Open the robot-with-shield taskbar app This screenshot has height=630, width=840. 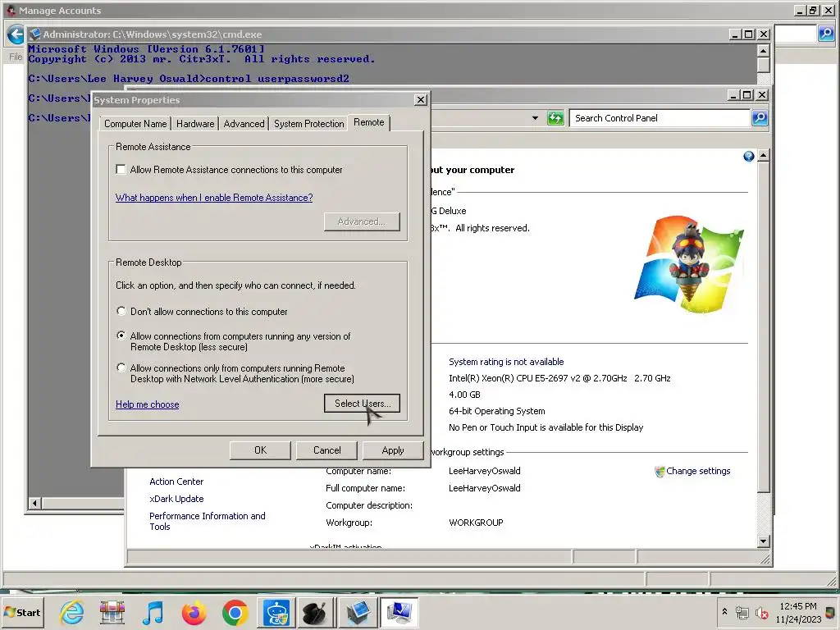[x=276, y=612]
